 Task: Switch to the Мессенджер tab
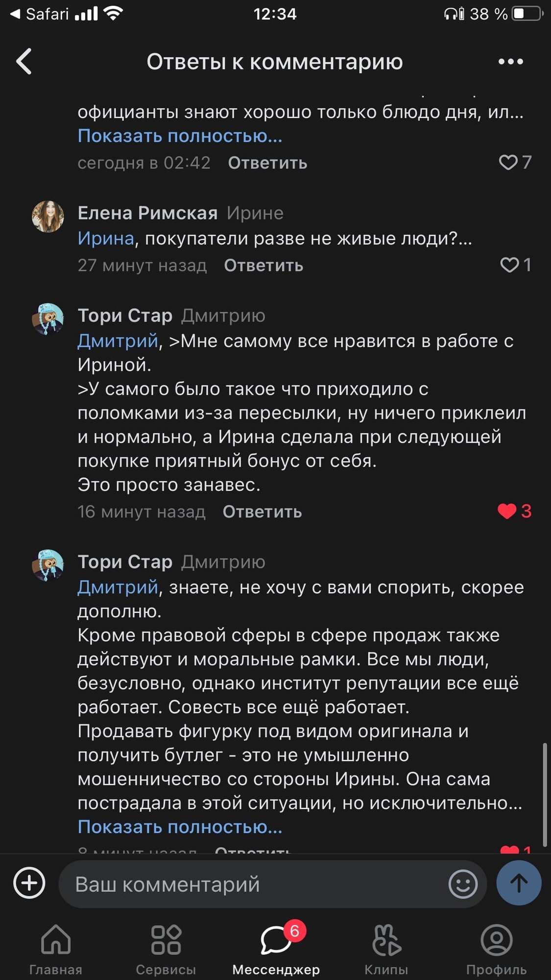276,948
